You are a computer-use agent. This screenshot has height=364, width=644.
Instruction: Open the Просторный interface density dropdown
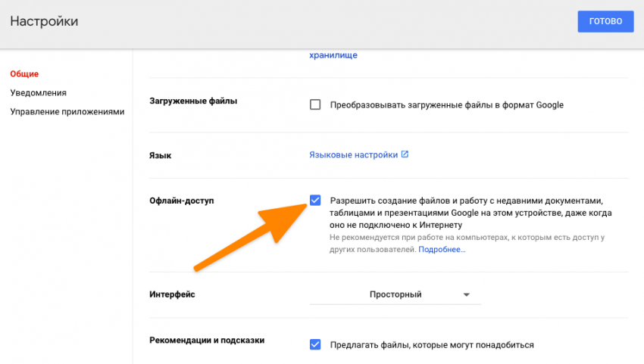(395, 294)
